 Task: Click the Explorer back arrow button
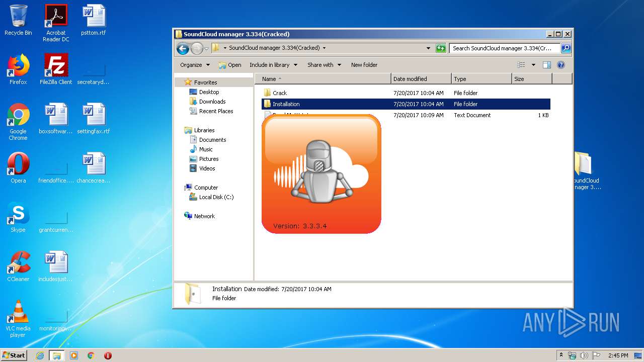183,48
